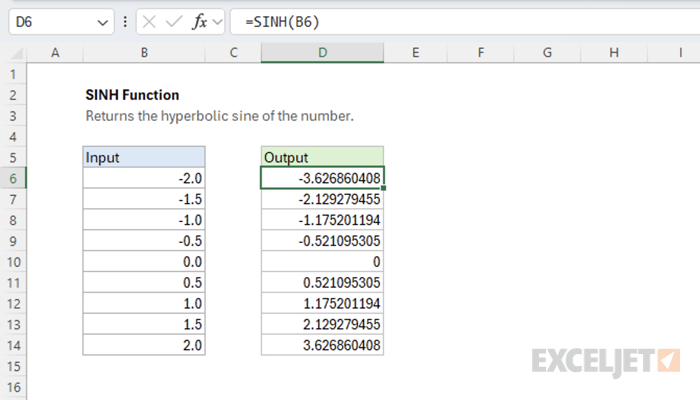Select row 6 header
The image size is (700, 400).
pos(13,178)
